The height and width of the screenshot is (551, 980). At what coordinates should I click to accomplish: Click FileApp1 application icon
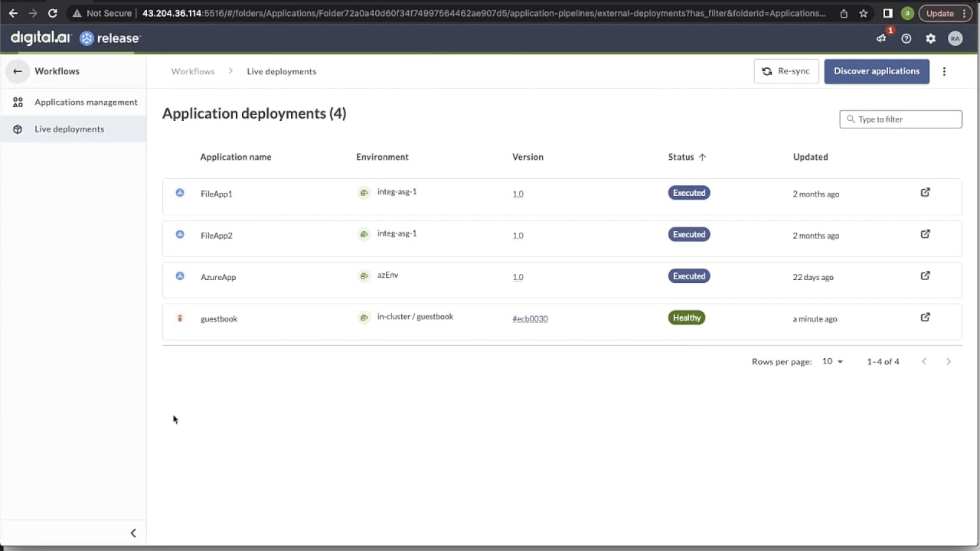point(180,193)
